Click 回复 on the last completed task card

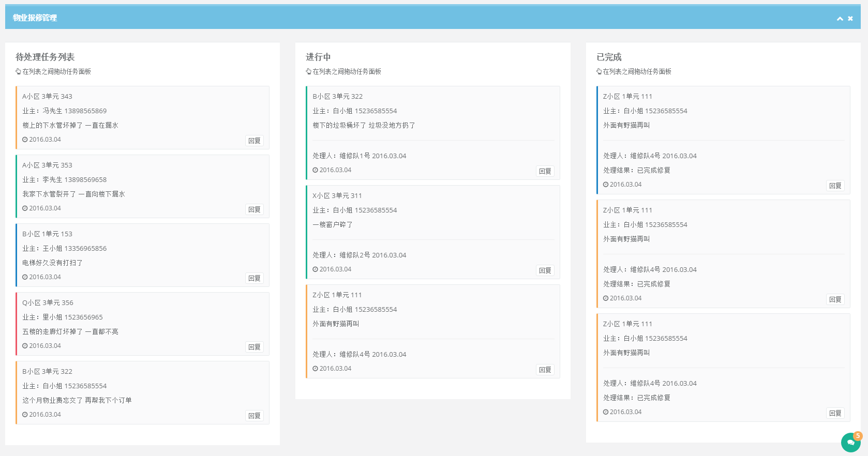tap(835, 413)
